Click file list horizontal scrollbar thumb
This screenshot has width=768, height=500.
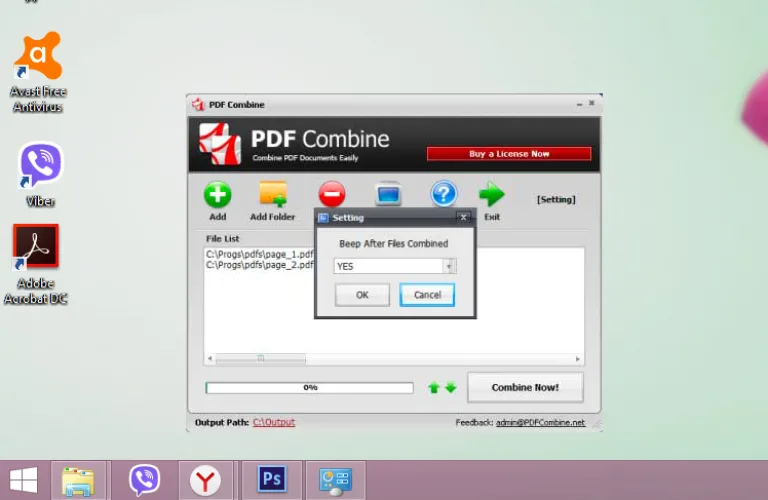click(x=261, y=359)
